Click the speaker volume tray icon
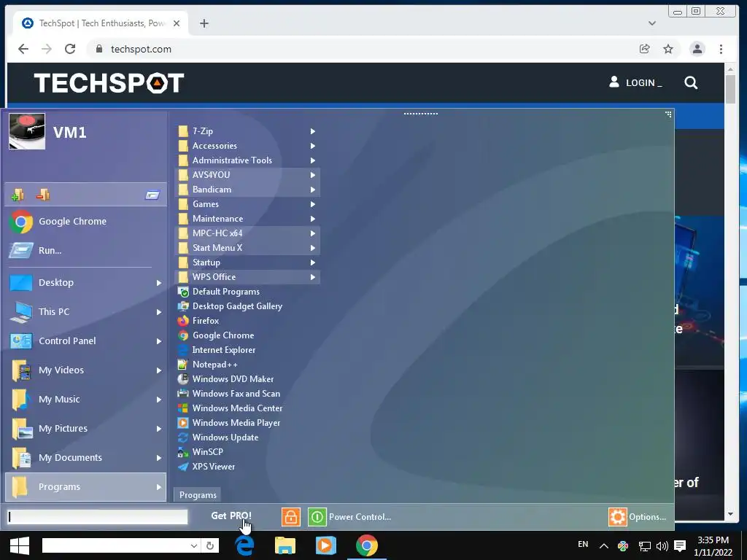Viewport: 747px width, 560px height. click(x=662, y=546)
